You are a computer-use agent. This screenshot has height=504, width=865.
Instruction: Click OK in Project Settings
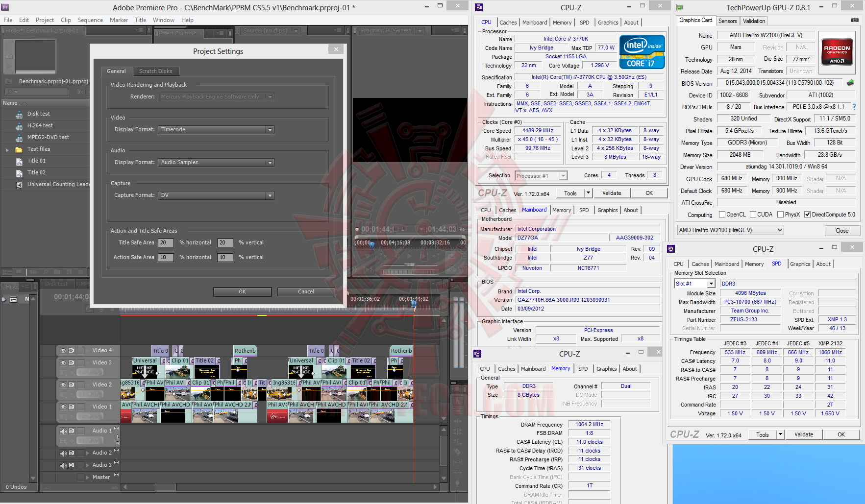click(242, 291)
